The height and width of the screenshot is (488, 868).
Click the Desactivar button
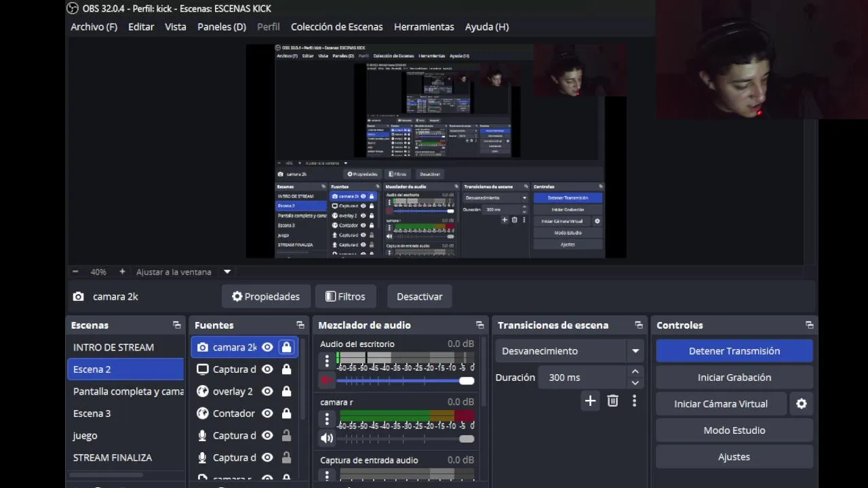coord(420,297)
